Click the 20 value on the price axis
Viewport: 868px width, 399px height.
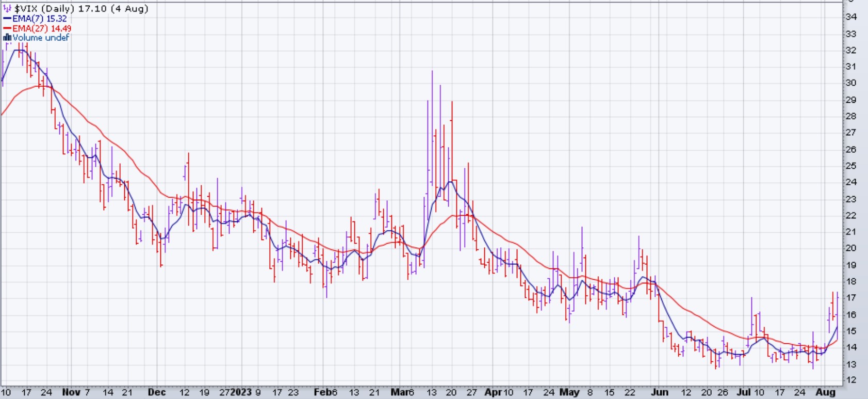click(851, 248)
